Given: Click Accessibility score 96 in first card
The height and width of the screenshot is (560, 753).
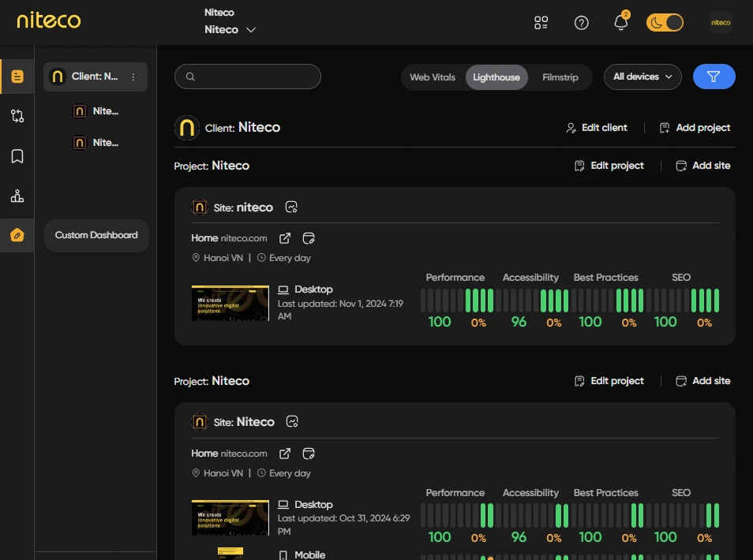Looking at the screenshot, I should (x=519, y=322).
